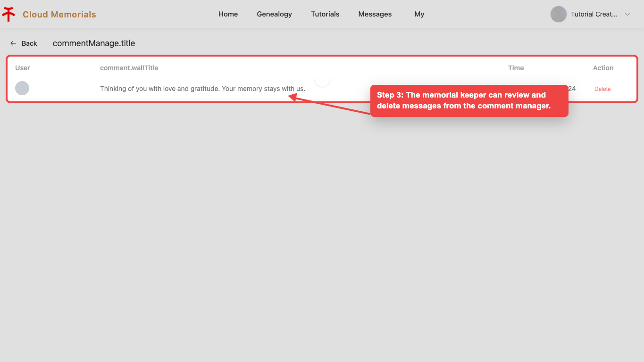Click the commenter's avatar in the table row

(x=22, y=88)
